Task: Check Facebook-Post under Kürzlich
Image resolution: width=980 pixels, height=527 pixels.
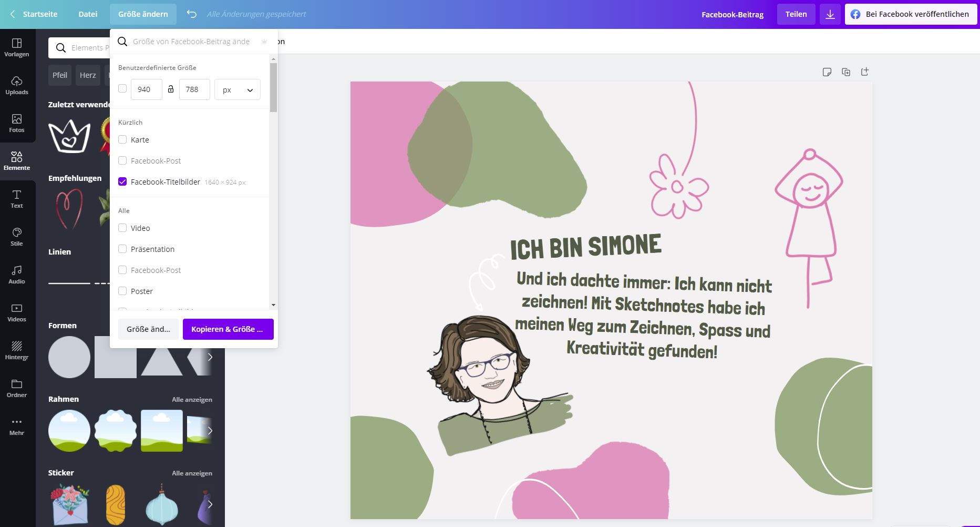Action: tap(122, 160)
